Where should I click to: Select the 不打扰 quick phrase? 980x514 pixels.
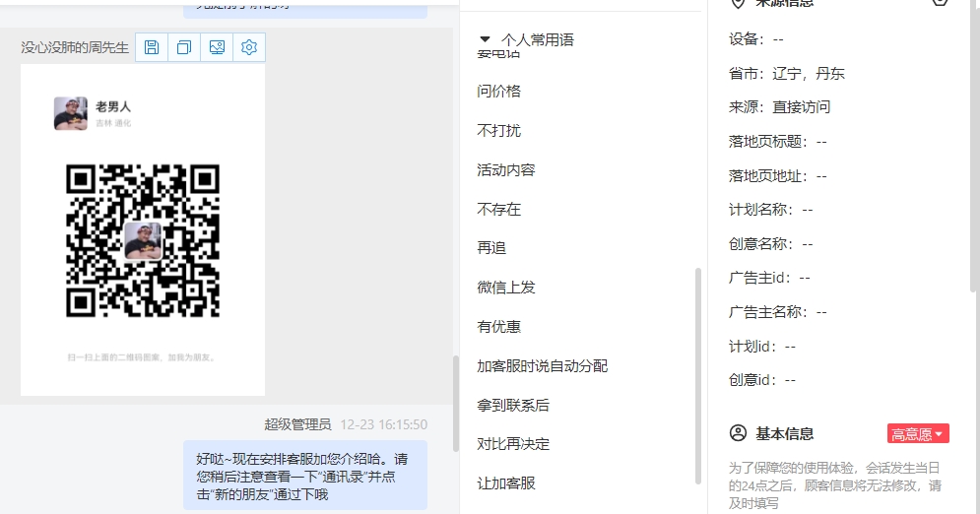point(498,131)
